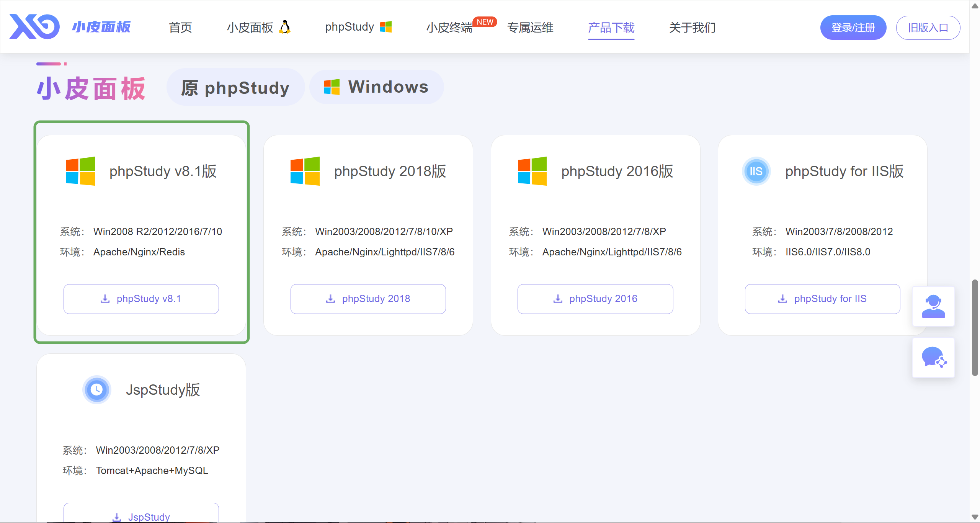Viewport: 980px width, 523px height.
Task: Click the Win2003/7/8/2008/2012 system text
Action: pos(839,232)
